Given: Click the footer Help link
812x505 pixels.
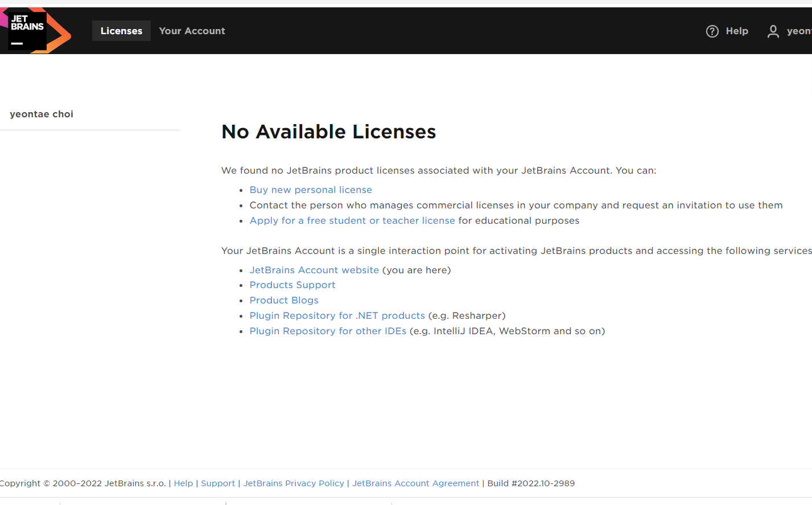Looking at the screenshot, I should (183, 483).
